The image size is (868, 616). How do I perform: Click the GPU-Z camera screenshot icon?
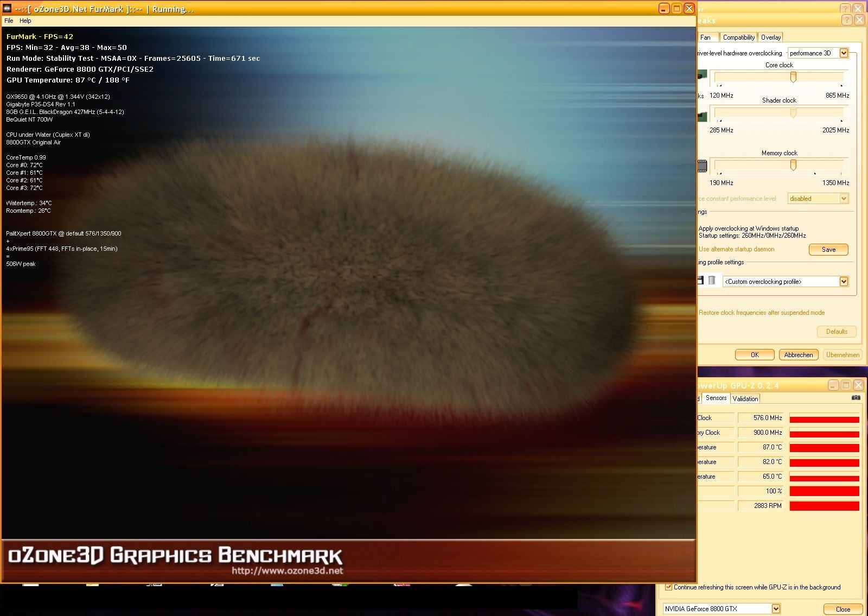[x=856, y=398]
